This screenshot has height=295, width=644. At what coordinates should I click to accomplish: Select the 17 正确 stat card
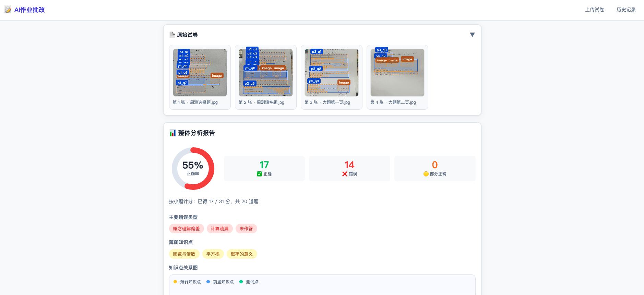click(264, 169)
